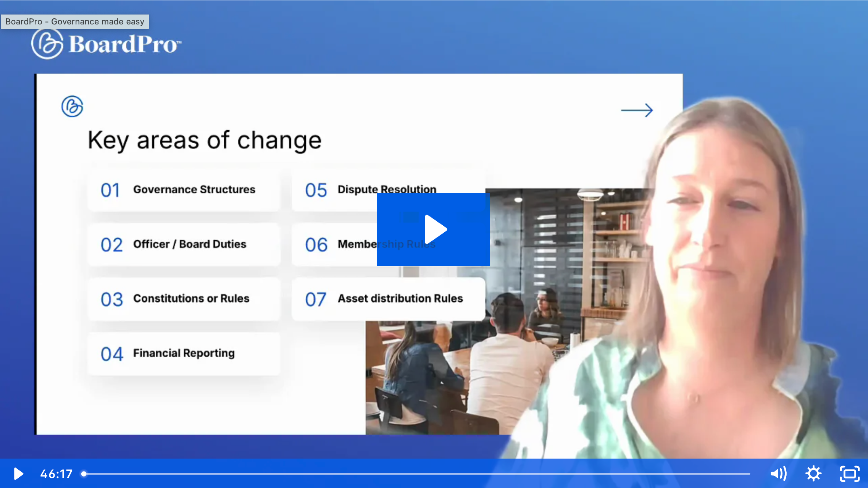The height and width of the screenshot is (488, 868).
Task: Click the small BoardPro emblem on slide
Action: coord(72,106)
